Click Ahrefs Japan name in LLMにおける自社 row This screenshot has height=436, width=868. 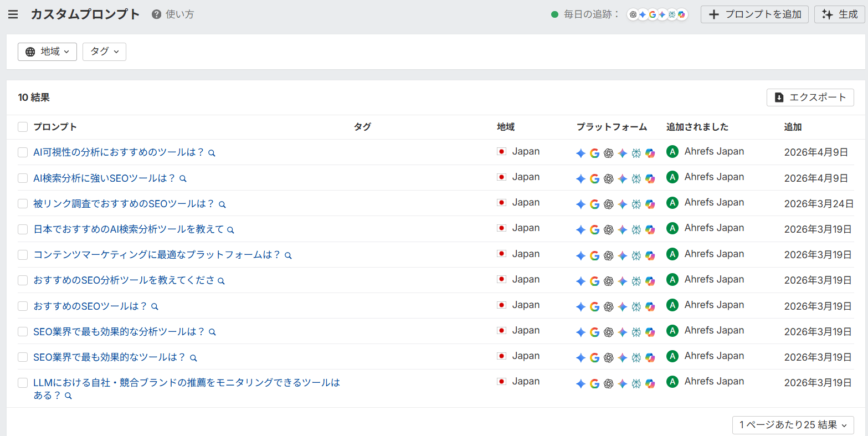coord(714,382)
